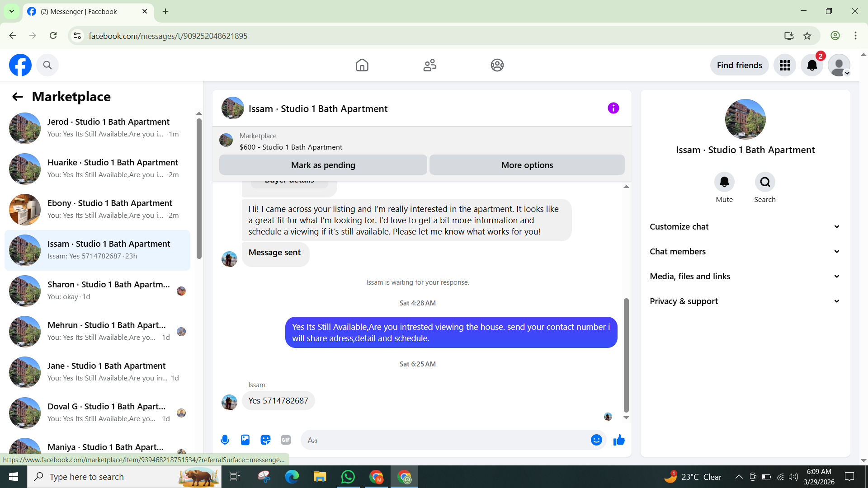Open the purple conversation information icon

613,108
